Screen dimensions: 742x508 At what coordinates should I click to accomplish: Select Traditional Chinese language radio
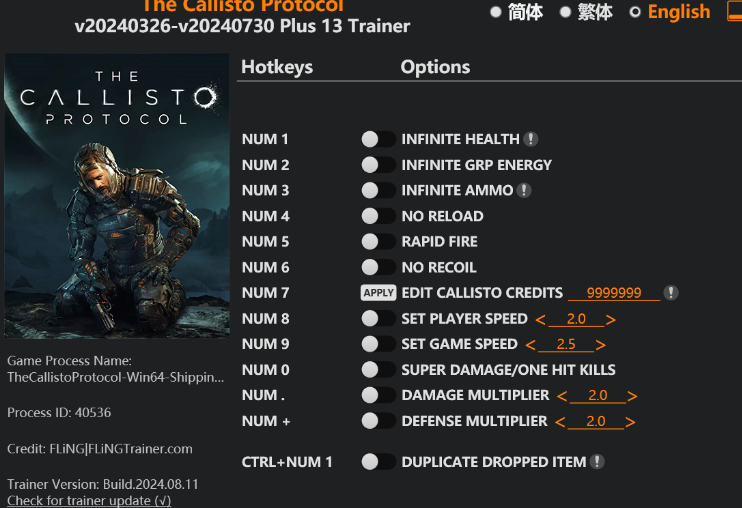point(565,12)
